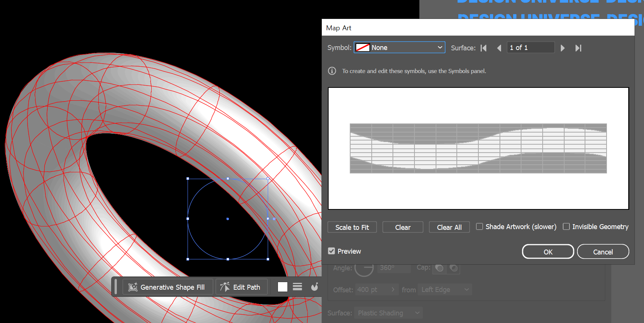Jump to last surface button
644x323 pixels.
578,48
